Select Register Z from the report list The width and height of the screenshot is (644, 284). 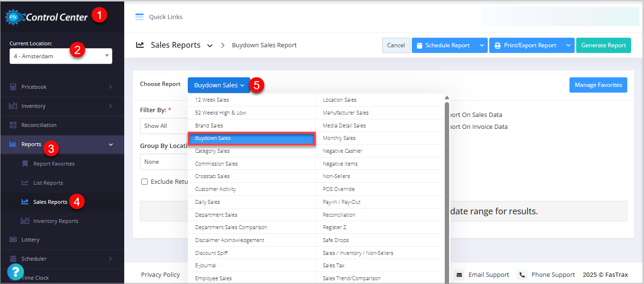click(335, 228)
